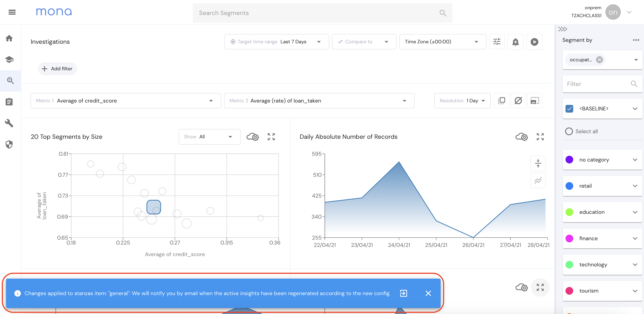Open cloud settings for Top Segments chart

tap(252, 137)
